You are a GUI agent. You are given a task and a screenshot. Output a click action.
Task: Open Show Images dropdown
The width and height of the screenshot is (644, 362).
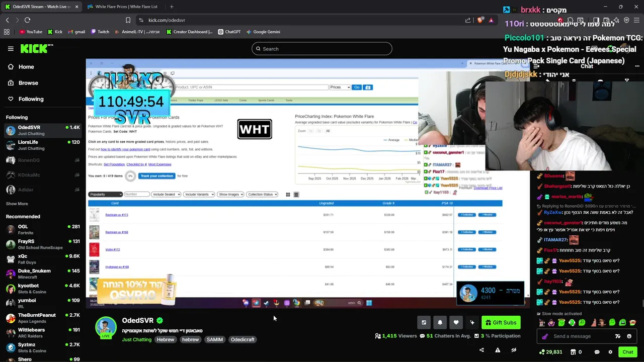coord(230,194)
